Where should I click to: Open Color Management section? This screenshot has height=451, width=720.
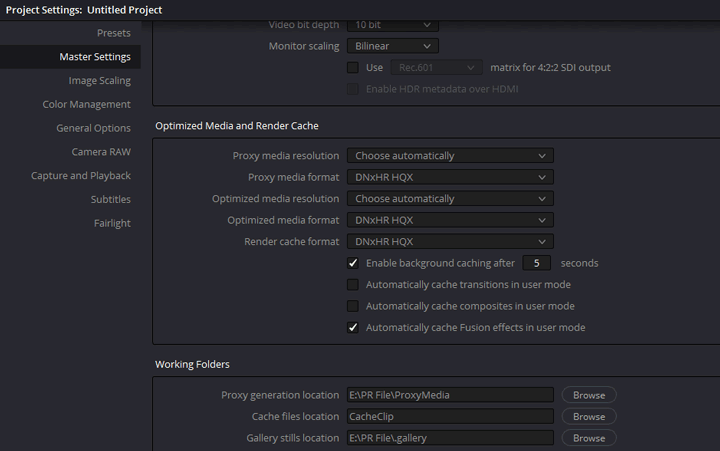click(86, 104)
